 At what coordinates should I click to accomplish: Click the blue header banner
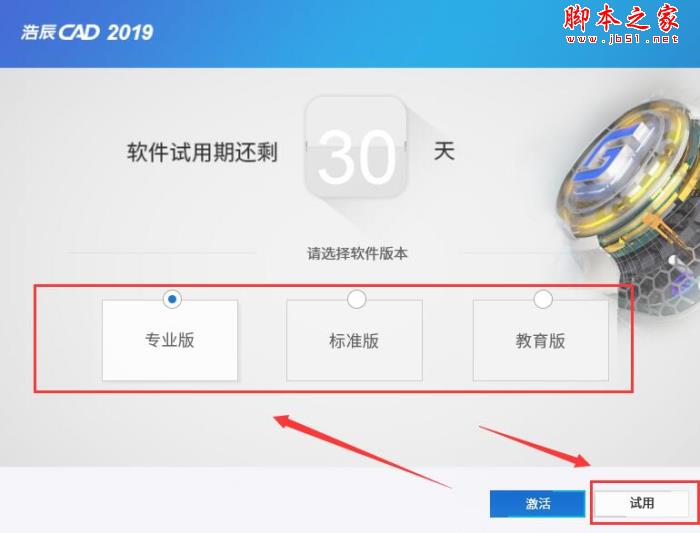point(350,34)
